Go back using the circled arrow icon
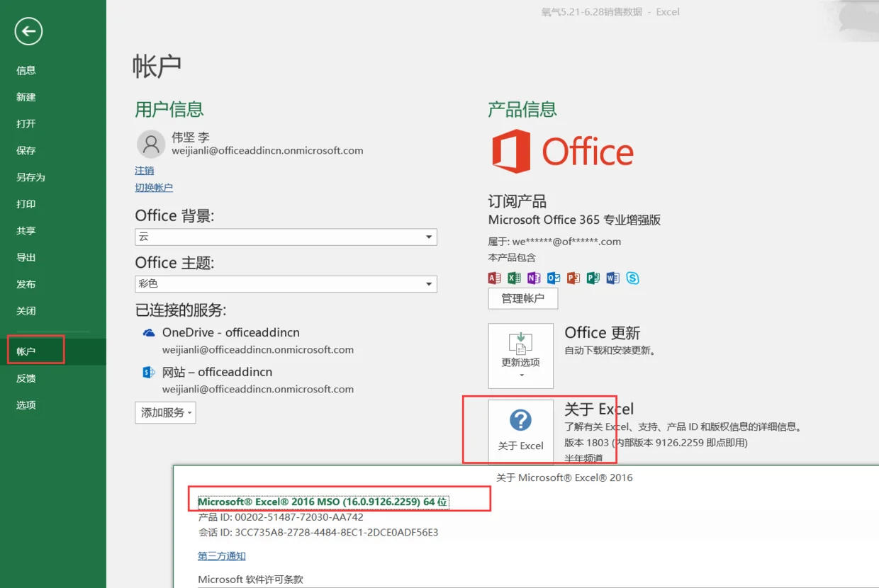This screenshot has width=879, height=588. pos(28,30)
